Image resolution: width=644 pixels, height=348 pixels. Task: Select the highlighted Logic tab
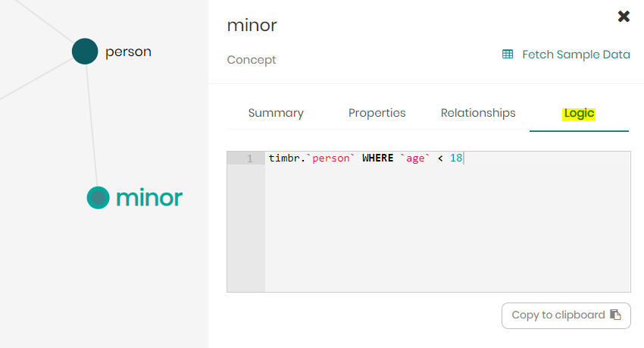click(579, 114)
